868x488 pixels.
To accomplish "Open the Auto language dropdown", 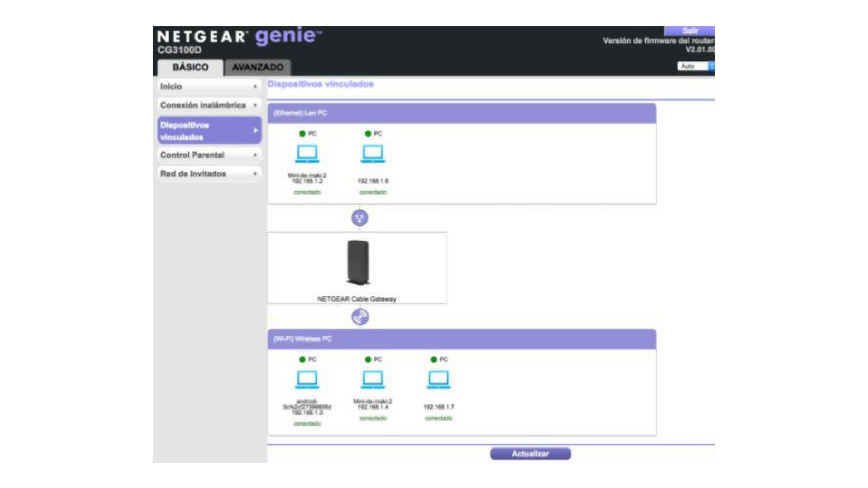I will (x=695, y=66).
